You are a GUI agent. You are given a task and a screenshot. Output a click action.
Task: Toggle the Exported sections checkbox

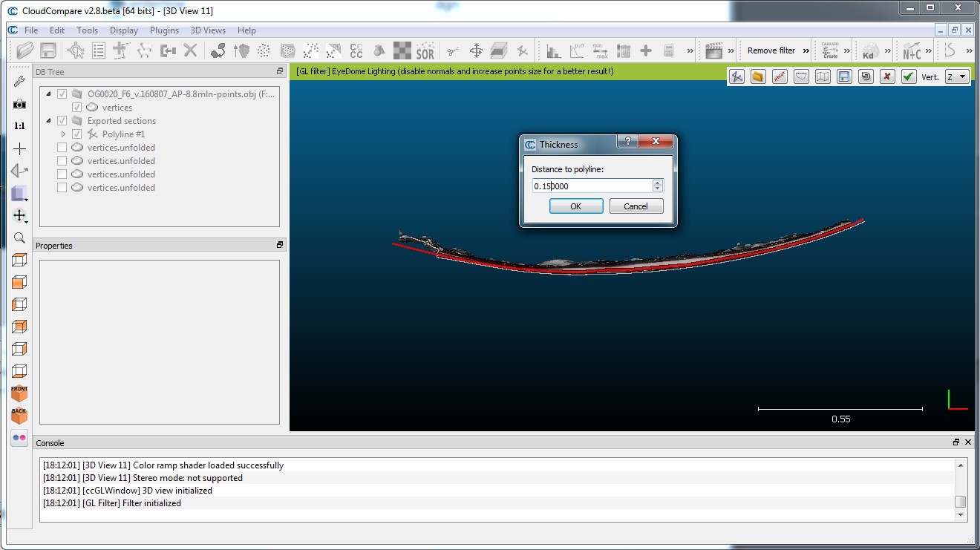point(62,121)
